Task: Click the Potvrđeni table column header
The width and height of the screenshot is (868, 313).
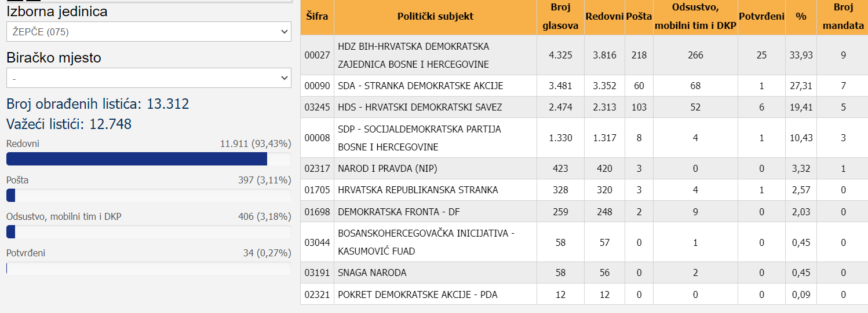Action: 761,16
